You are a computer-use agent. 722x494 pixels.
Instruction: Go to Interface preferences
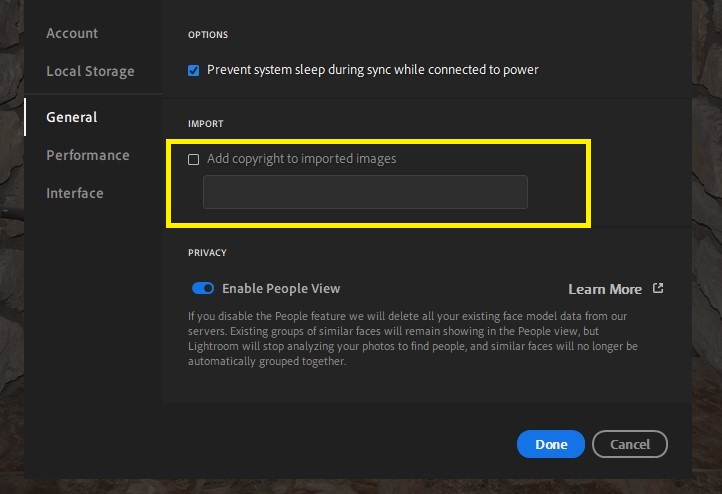click(75, 193)
